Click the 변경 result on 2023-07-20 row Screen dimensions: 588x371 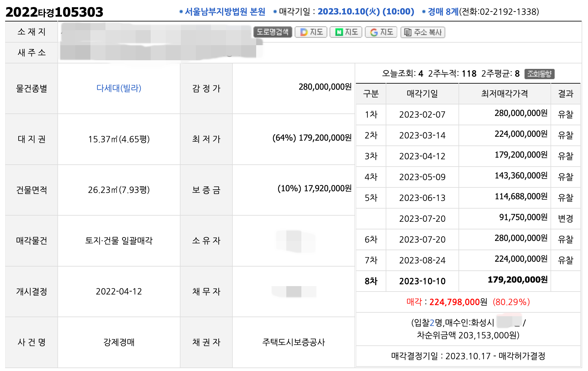(x=566, y=218)
